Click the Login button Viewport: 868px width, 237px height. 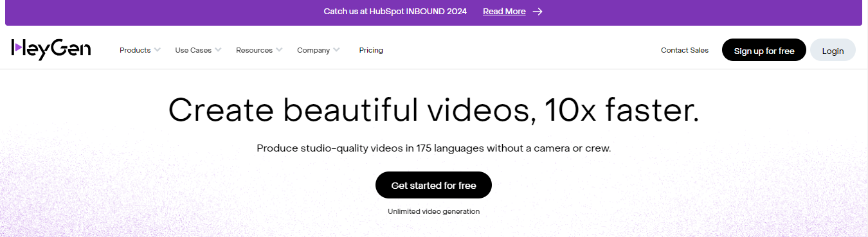(x=833, y=50)
